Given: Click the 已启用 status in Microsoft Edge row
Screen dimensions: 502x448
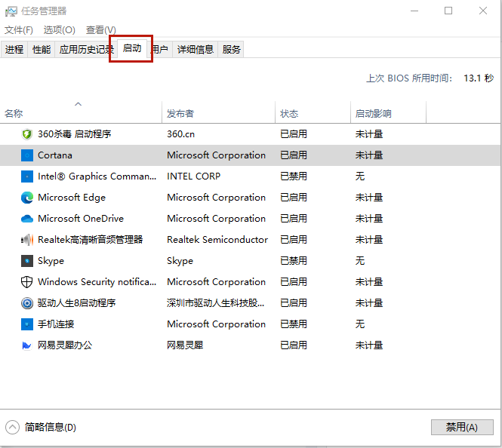Looking at the screenshot, I should point(294,198).
